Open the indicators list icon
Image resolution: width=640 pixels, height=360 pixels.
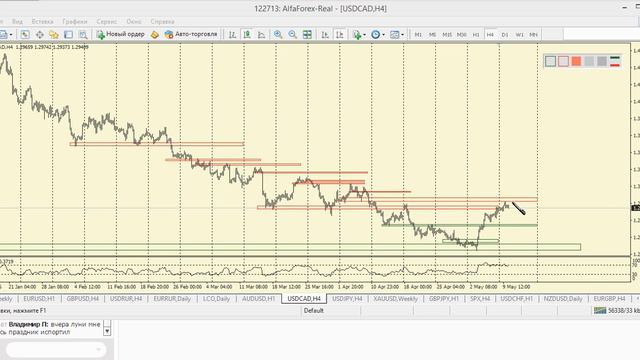point(357,35)
